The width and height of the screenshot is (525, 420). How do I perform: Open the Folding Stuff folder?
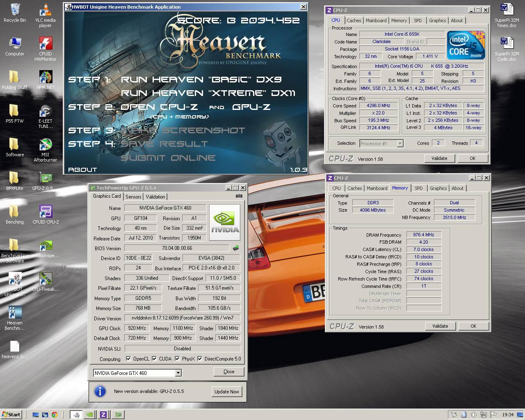pos(15,80)
